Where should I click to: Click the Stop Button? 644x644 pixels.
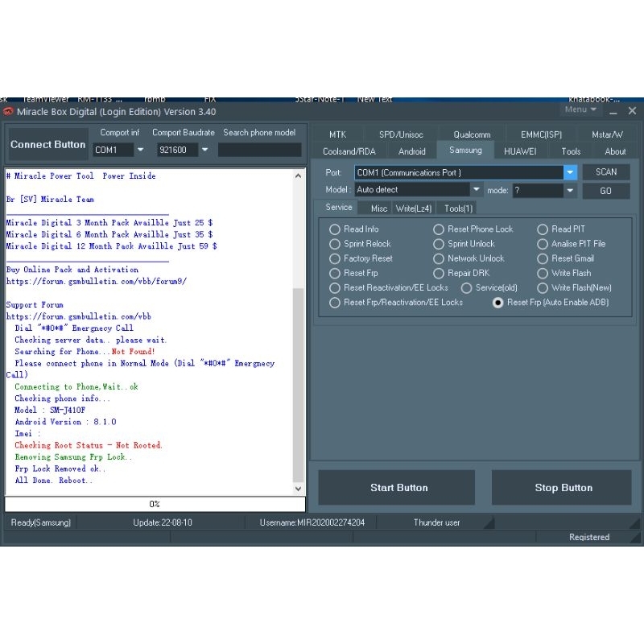(562, 488)
